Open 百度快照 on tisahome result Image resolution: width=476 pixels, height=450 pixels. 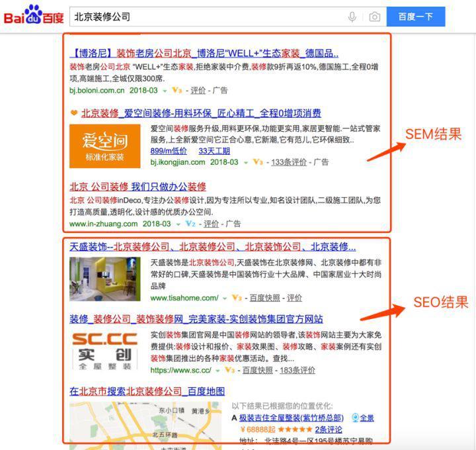pyautogui.click(x=264, y=298)
